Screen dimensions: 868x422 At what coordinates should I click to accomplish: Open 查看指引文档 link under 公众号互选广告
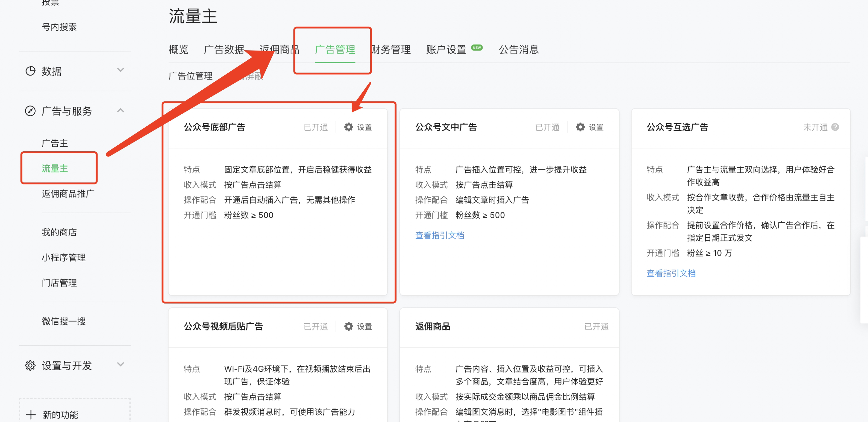(x=671, y=273)
